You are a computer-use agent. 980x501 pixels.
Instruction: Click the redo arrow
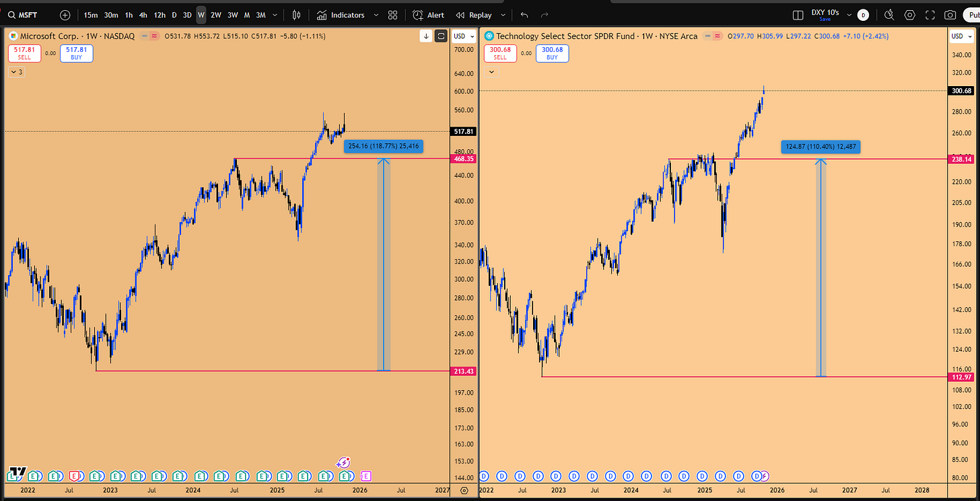[545, 15]
